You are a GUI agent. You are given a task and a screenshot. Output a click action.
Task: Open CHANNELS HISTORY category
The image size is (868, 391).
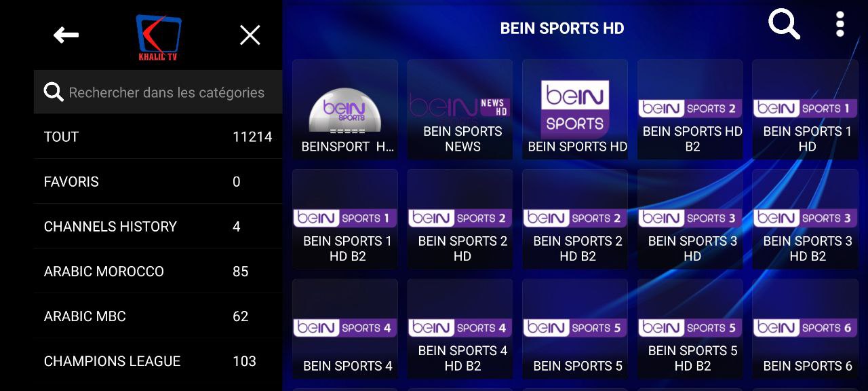coord(158,226)
